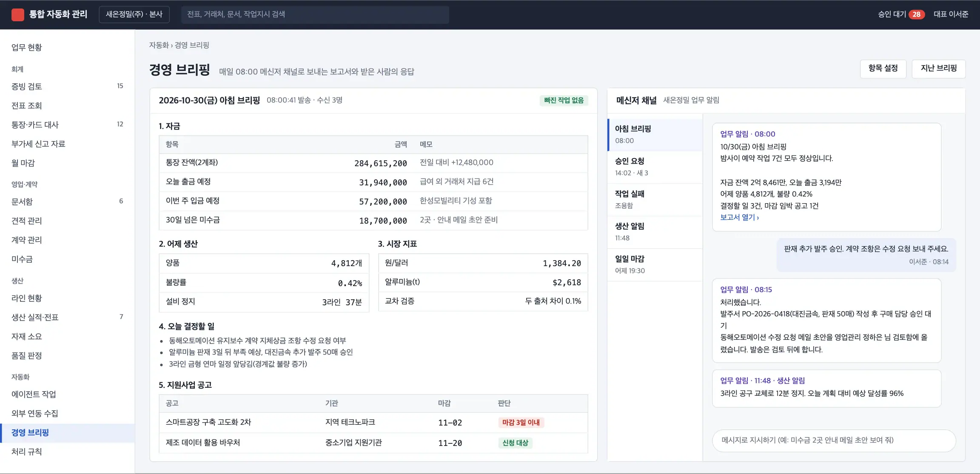Open 라인 현황 in the sidebar
This screenshot has height=474, width=980.
click(x=67, y=298)
